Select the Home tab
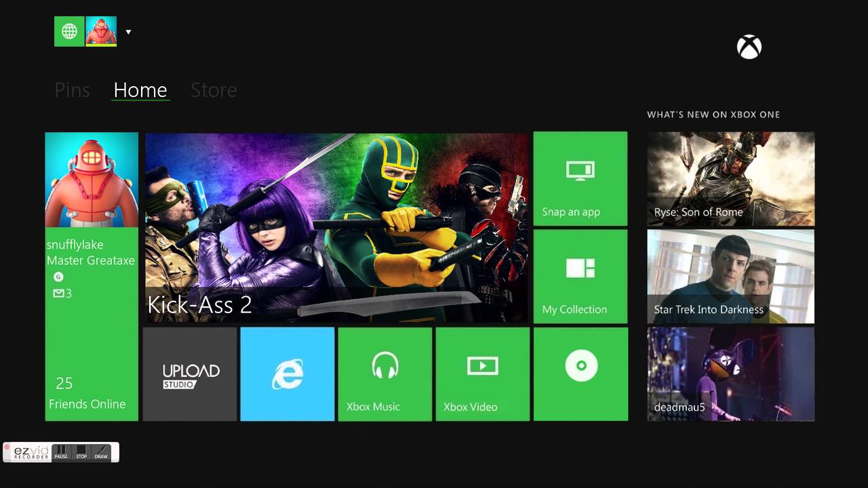 pyautogui.click(x=140, y=90)
